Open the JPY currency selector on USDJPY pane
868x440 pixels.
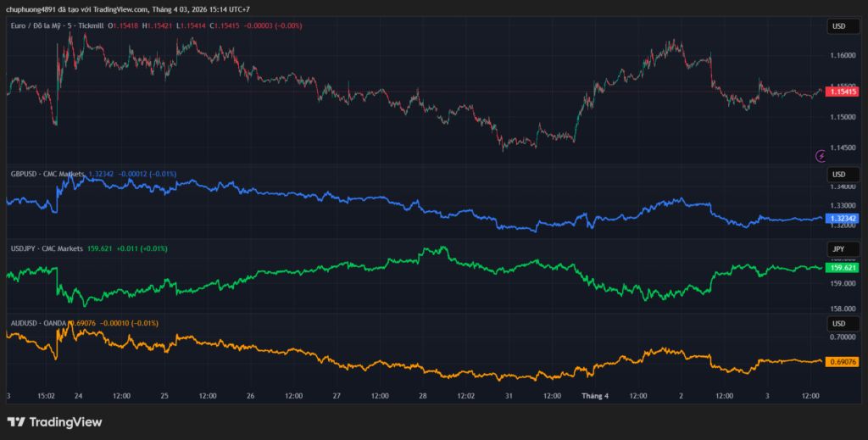point(838,248)
